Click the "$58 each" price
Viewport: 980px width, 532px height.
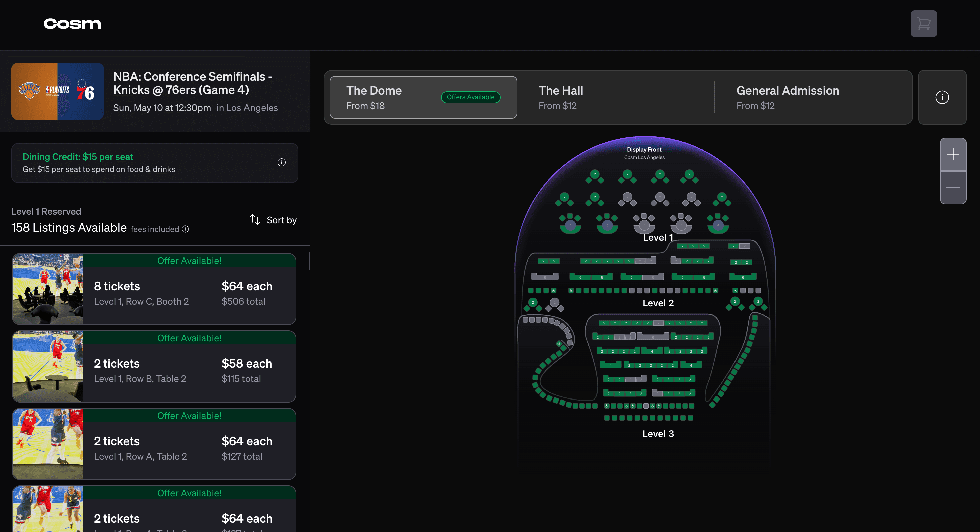pos(247,364)
